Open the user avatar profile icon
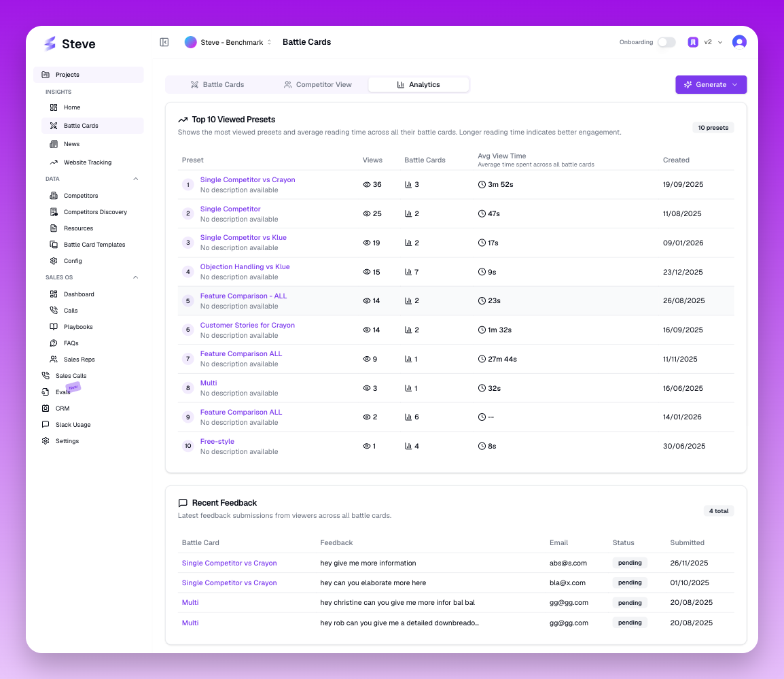Screen dimensions: 784x679 pyautogui.click(x=739, y=42)
